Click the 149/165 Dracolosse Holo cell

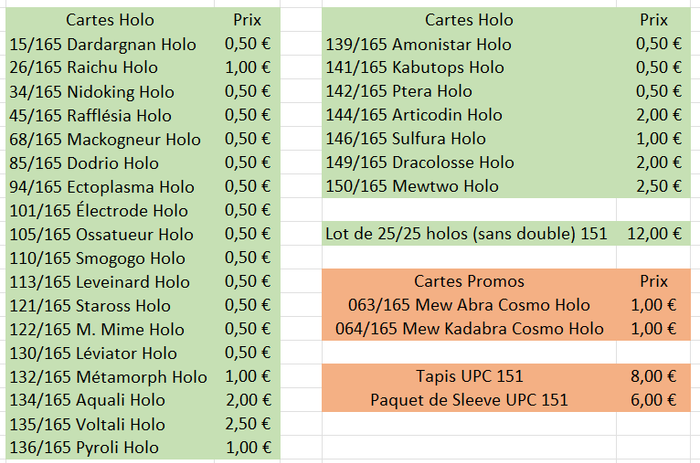(421, 162)
